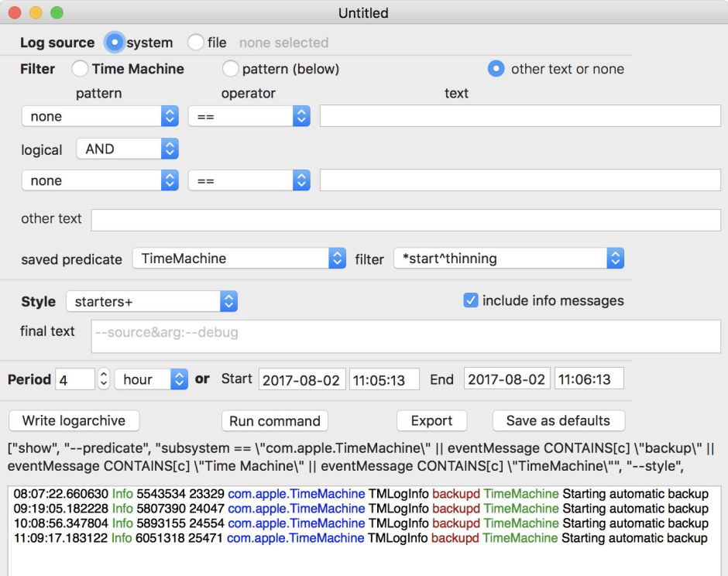Toggle the include info messages checkbox
Image resolution: width=728 pixels, height=576 pixels.
(x=471, y=300)
